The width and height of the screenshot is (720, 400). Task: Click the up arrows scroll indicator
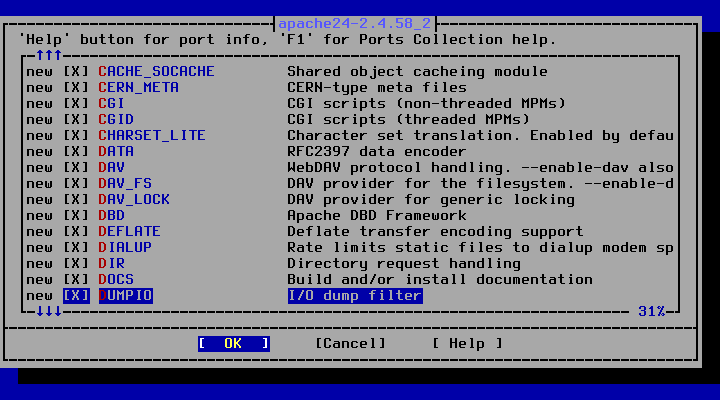pos(49,56)
